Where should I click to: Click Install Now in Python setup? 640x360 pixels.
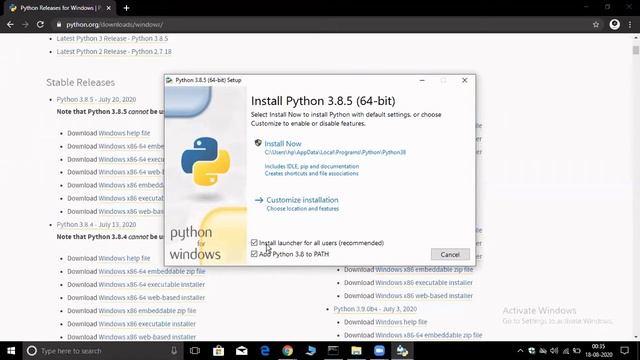(x=283, y=144)
